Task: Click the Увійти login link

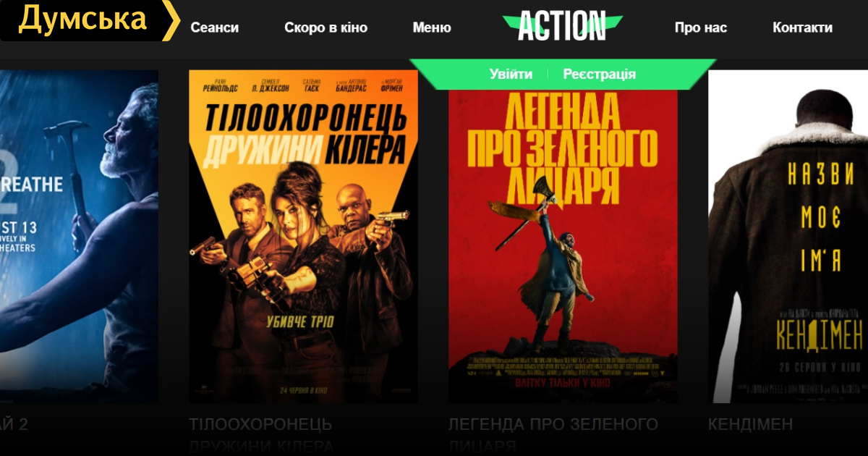Action: (511, 74)
